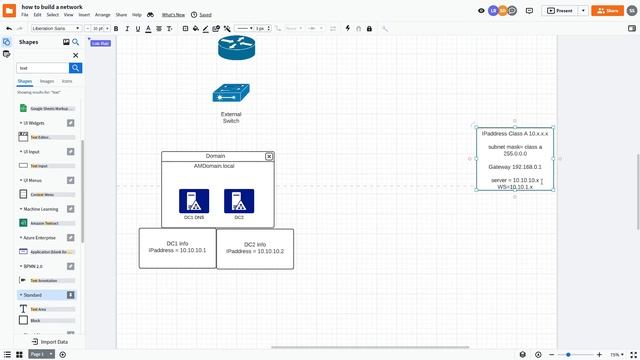The height and width of the screenshot is (360, 640).
Task: Click the lightning bolt actions icon
Action: tap(348, 28)
